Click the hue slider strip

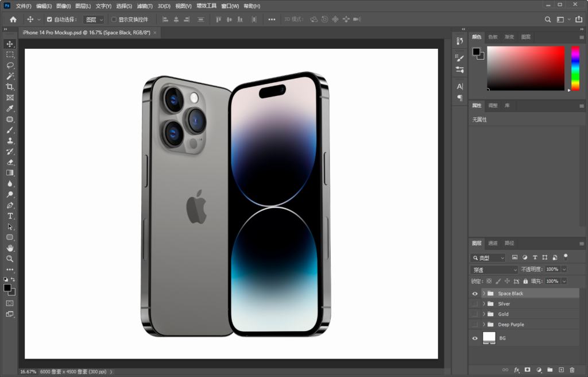click(x=575, y=68)
